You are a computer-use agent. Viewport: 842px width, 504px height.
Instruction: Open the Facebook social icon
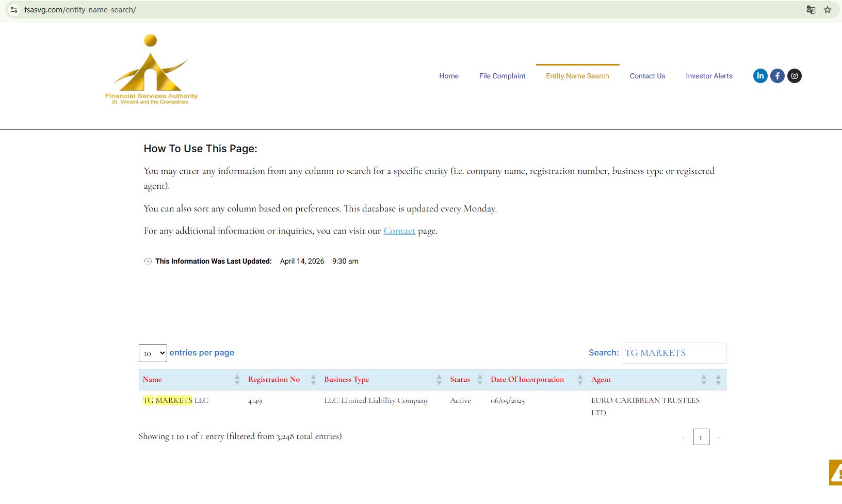[777, 76]
